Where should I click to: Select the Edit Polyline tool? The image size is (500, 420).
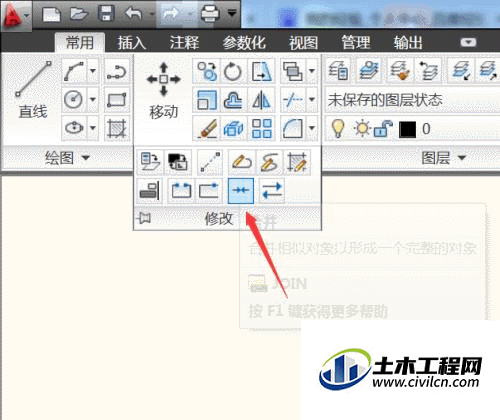click(x=242, y=162)
